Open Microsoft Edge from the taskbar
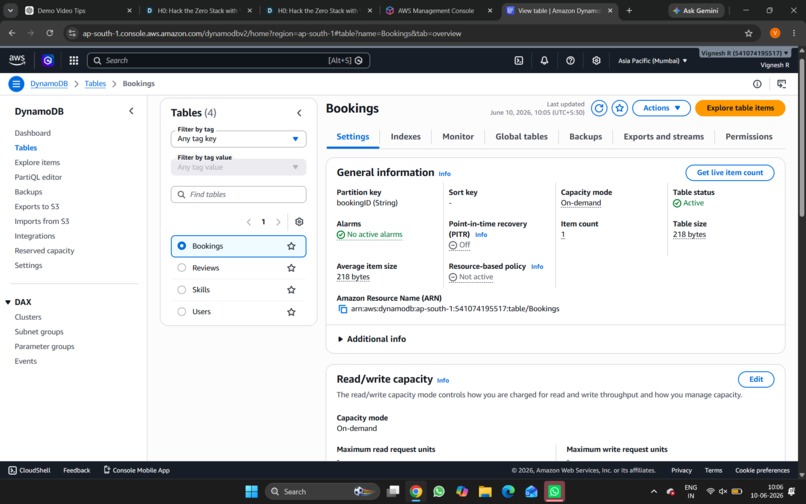Screen dimensions: 806x504 508,492
